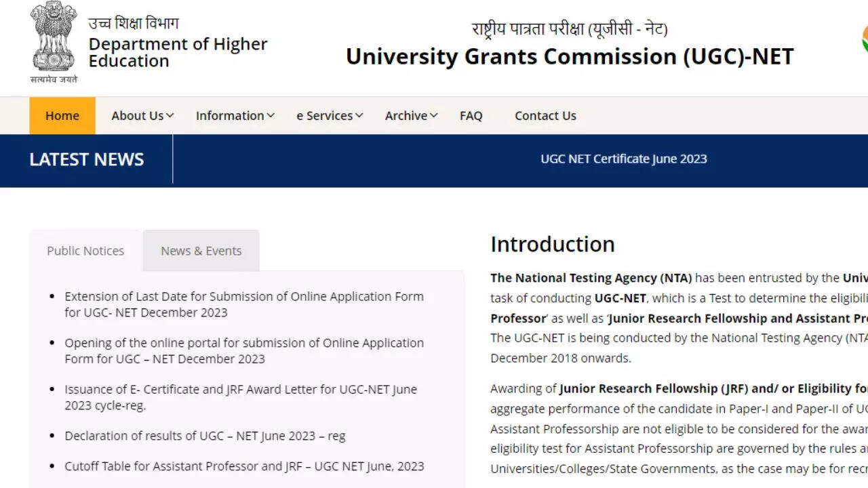The height and width of the screenshot is (488, 868).
Task: Open the Archive dropdown chevron
Action: (433, 116)
